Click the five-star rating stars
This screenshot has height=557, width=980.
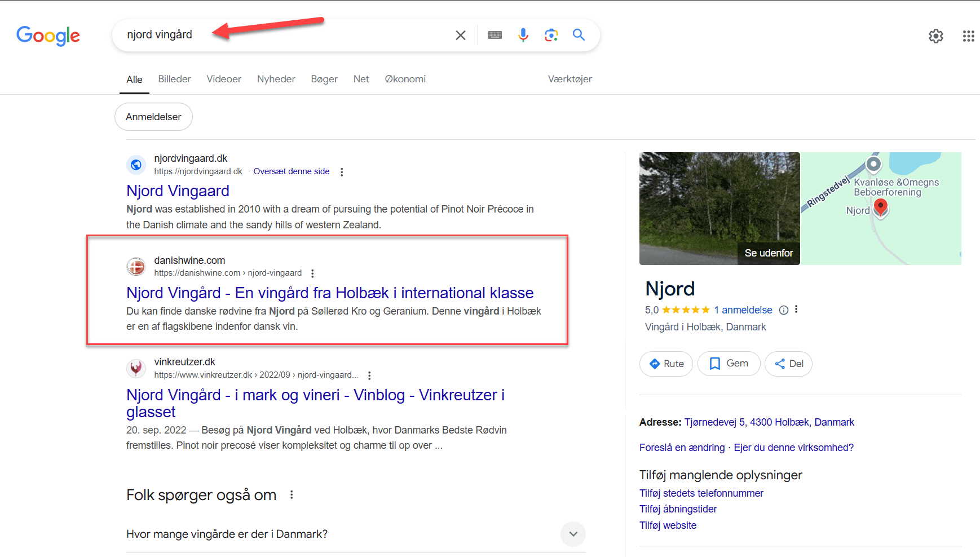pyautogui.click(x=686, y=310)
